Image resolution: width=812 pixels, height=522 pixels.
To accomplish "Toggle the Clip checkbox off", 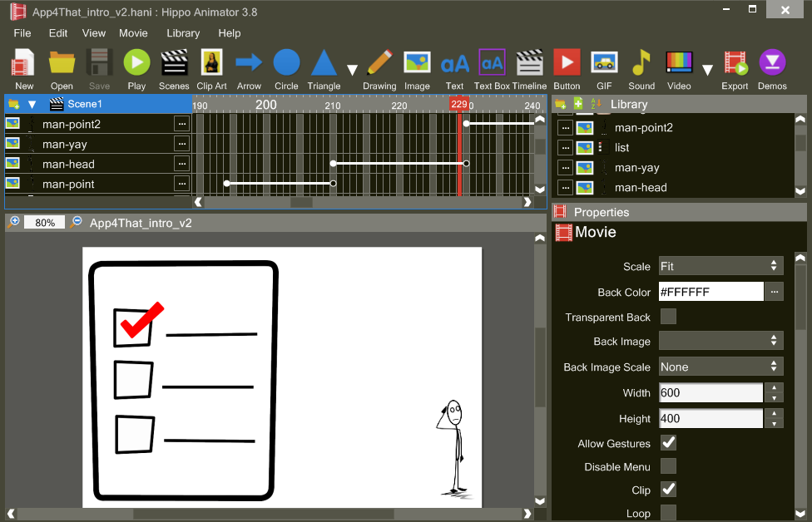I will (x=668, y=490).
